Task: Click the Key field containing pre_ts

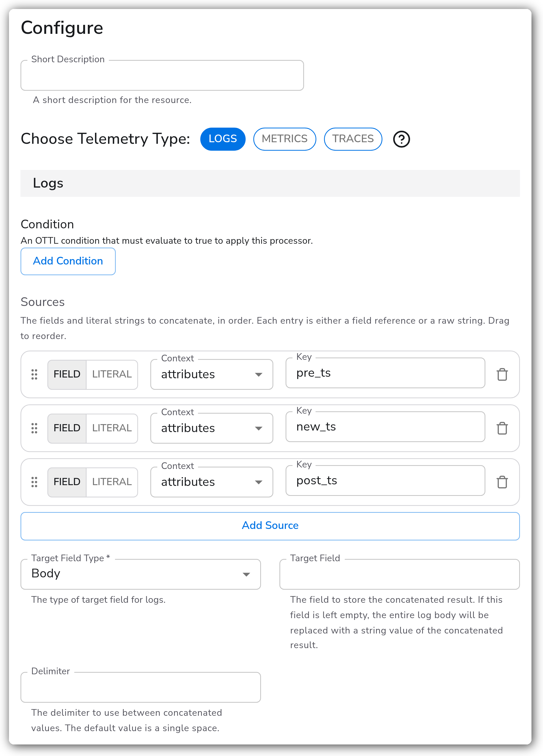Action: (x=385, y=373)
